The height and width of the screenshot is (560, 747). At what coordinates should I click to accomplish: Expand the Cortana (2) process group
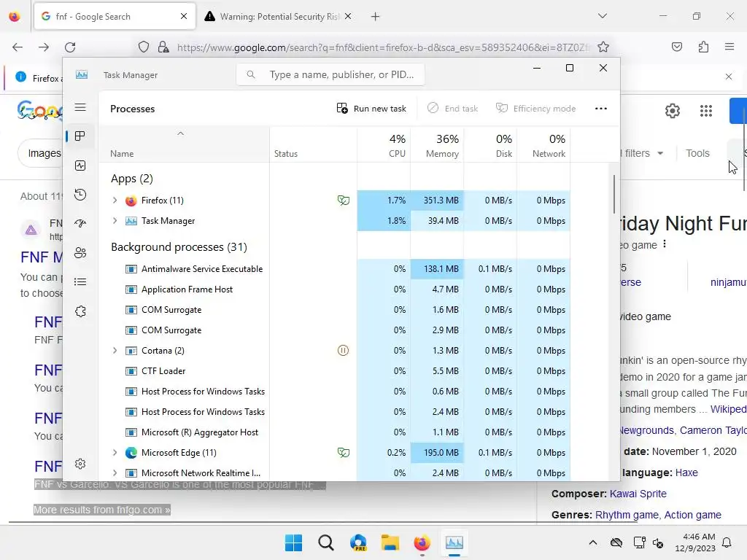click(115, 351)
